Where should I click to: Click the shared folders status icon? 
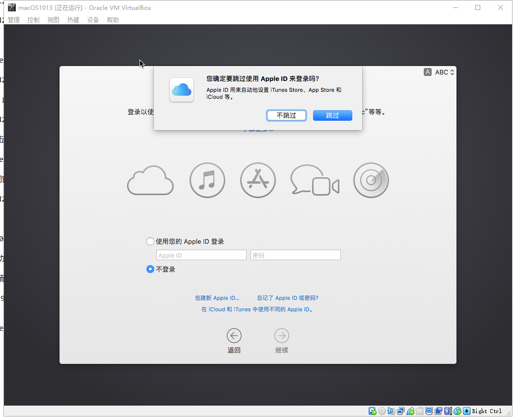420,411
